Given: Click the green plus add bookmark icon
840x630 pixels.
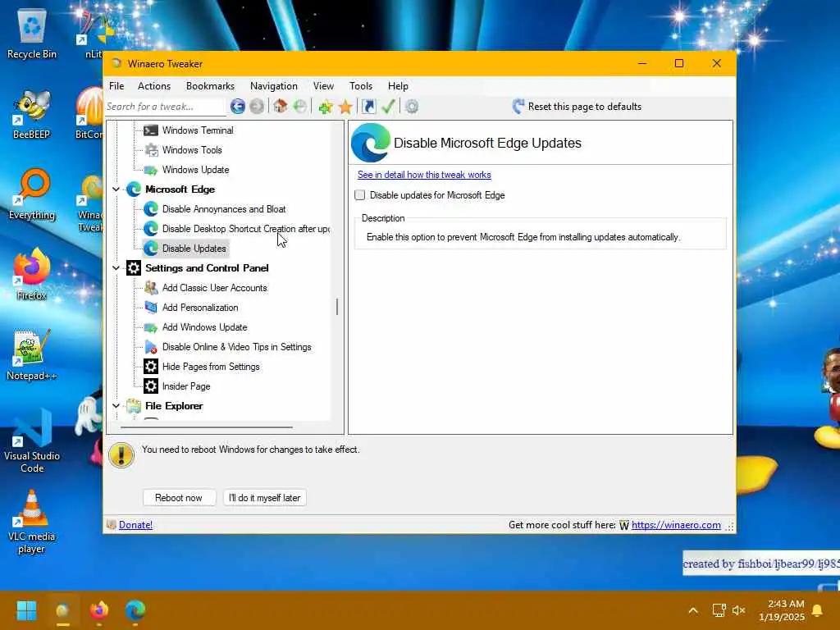Looking at the screenshot, I should click(x=325, y=107).
